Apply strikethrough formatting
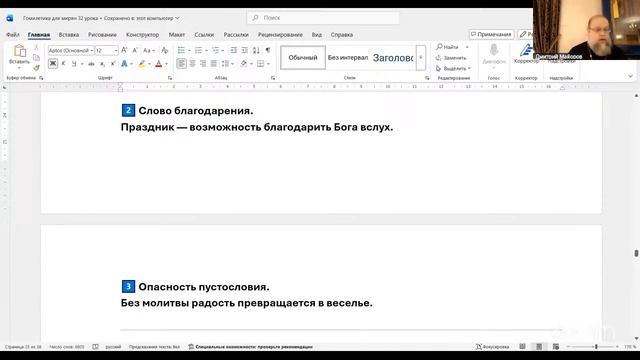This screenshot has height=360, width=640. pos(91,64)
